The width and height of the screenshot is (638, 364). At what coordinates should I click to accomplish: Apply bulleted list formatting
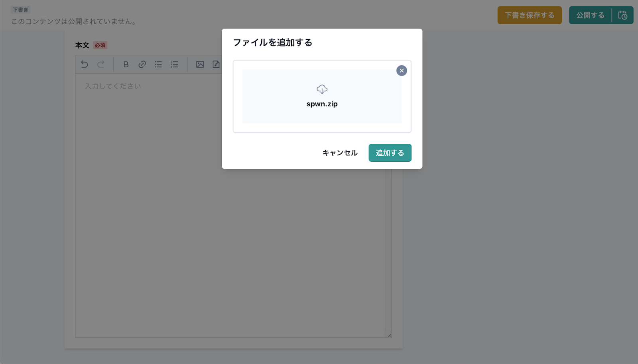tap(158, 64)
